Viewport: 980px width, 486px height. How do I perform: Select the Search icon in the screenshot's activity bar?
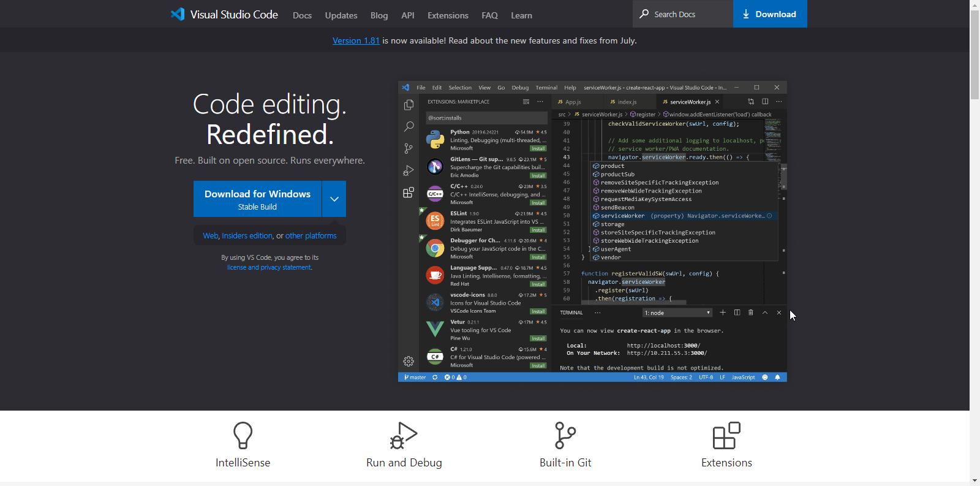pyautogui.click(x=409, y=127)
